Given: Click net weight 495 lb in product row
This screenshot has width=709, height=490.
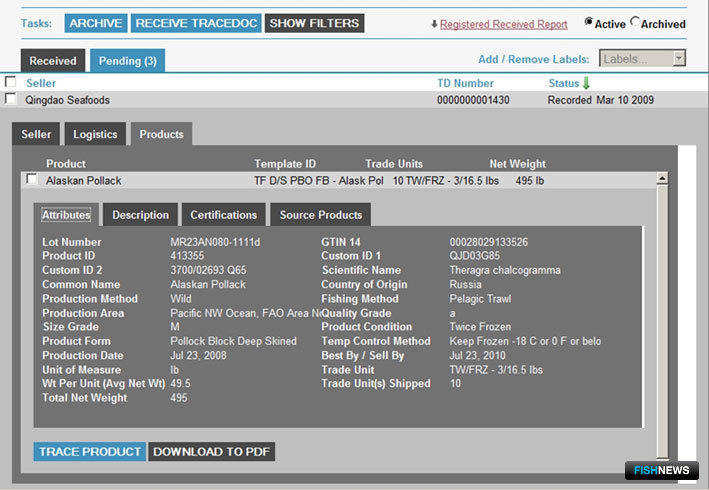Looking at the screenshot, I should click(x=529, y=181).
